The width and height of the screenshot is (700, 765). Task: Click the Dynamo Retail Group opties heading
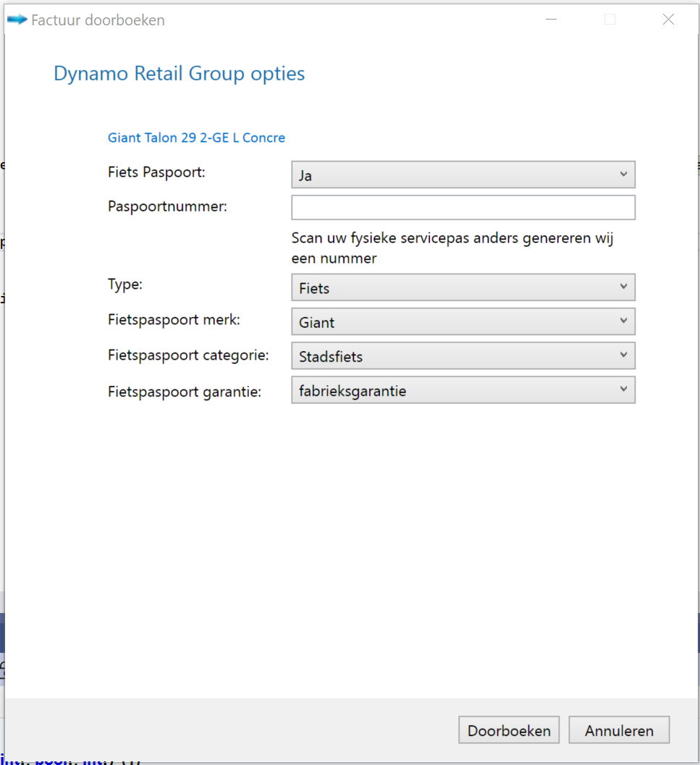[x=179, y=74]
